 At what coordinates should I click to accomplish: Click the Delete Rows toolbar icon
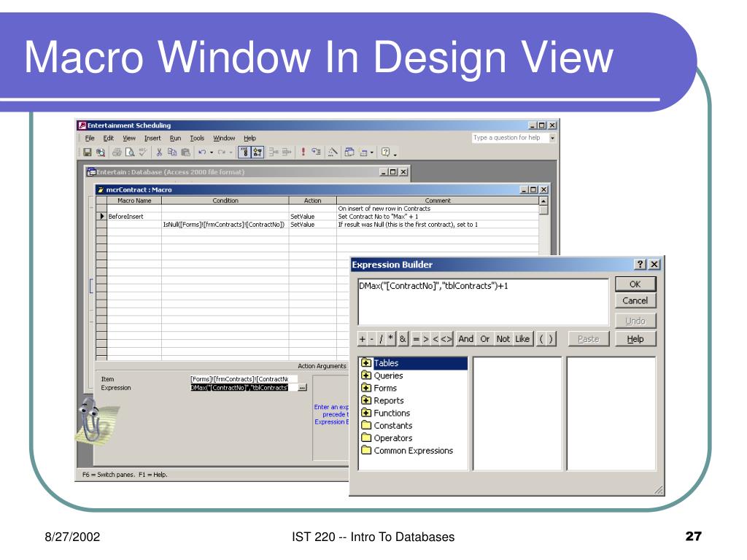click(x=286, y=152)
